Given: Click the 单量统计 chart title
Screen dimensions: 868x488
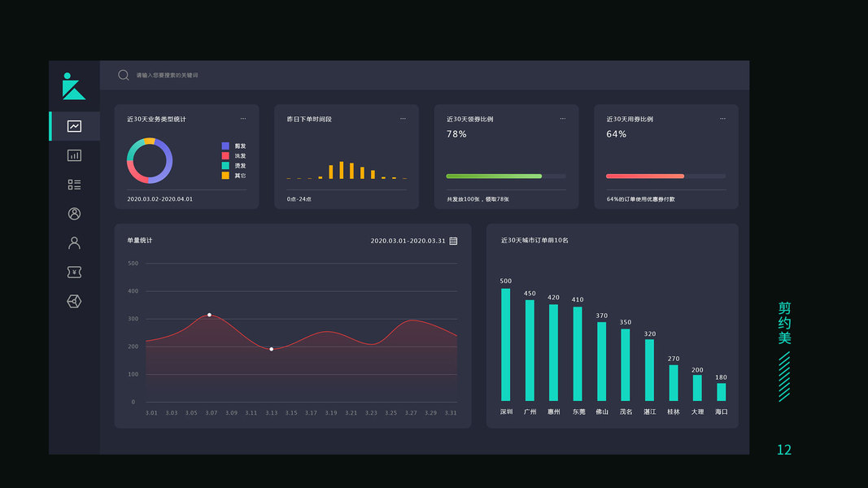Looking at the screenshot, I should pos(139,240).
